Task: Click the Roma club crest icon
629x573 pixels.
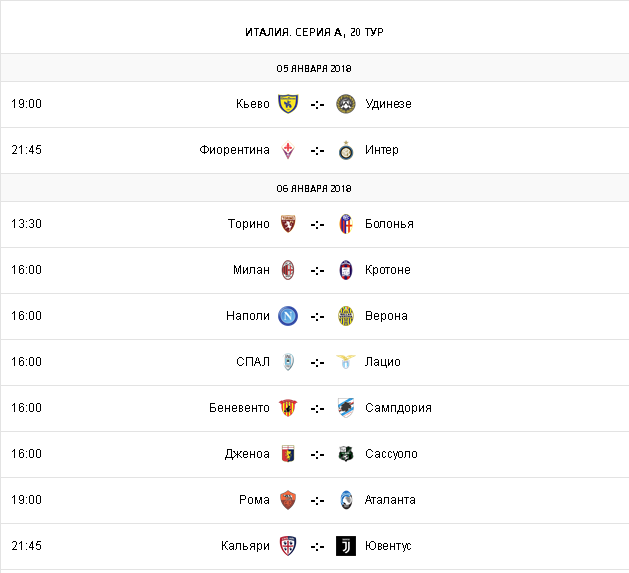Action: [288, 500]
